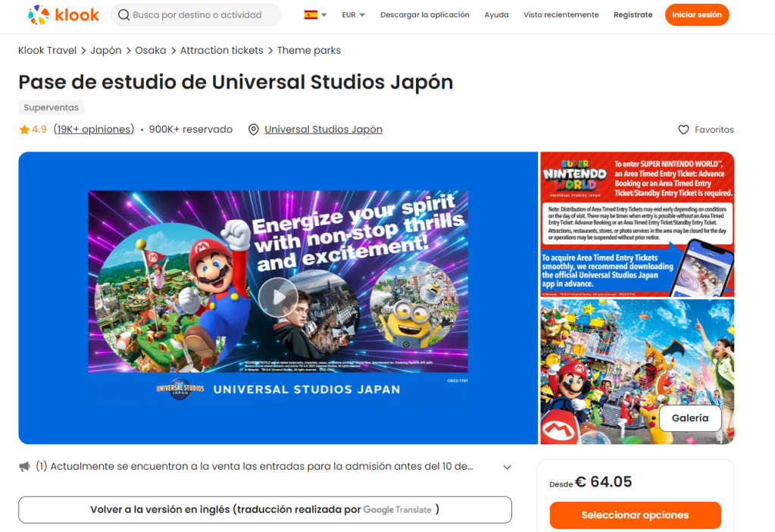
Task: Click the heart Favoritos icon
Action: [683, 130]
